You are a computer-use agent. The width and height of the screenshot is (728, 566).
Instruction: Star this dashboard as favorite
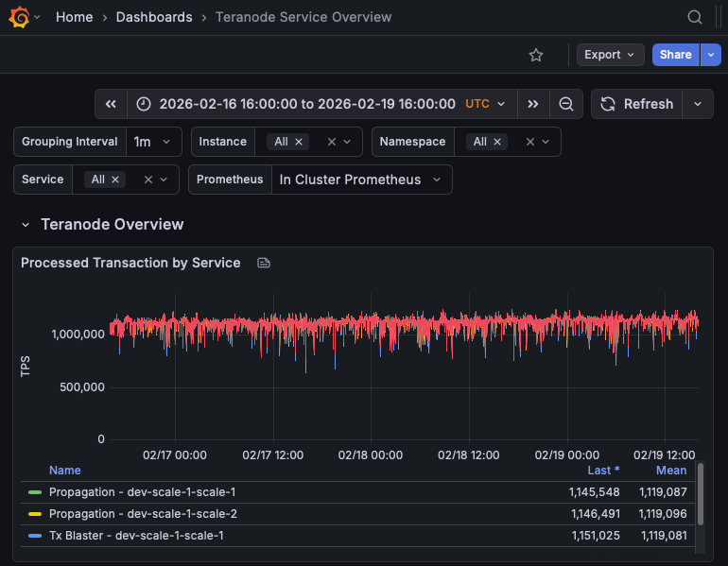coord(536,55)
